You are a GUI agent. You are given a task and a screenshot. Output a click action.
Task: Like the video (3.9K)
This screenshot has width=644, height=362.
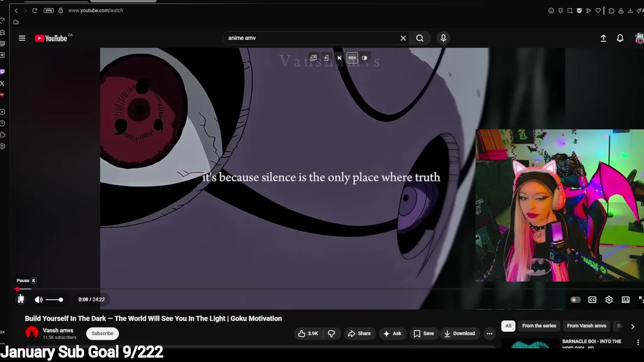308,333
